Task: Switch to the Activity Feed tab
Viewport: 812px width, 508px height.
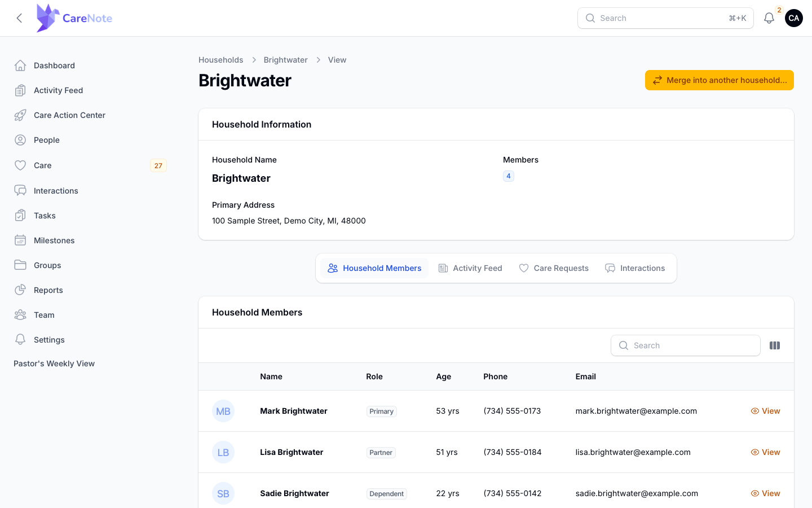Action: coord(470,268)
